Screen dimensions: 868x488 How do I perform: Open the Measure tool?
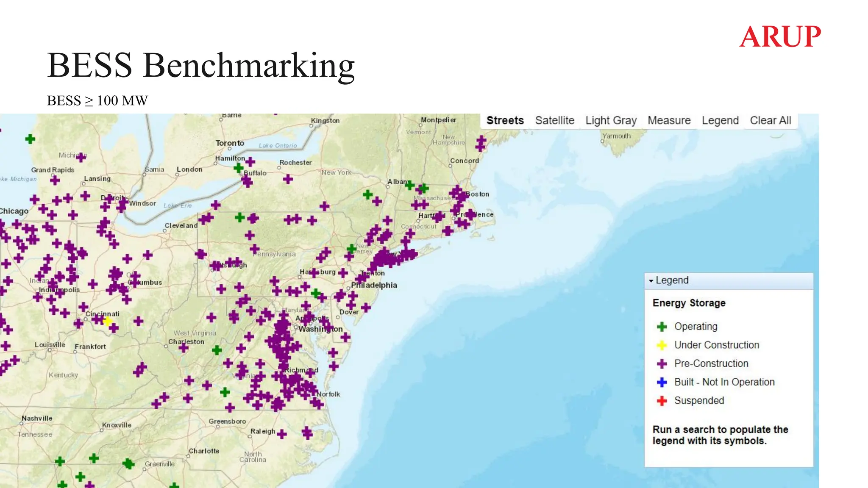coord(669,121)
